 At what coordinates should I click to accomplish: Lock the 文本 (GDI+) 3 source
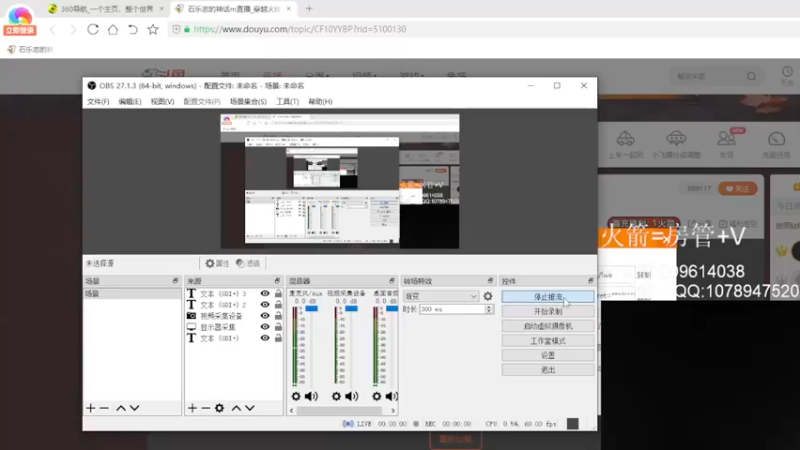tap(278, 293)
